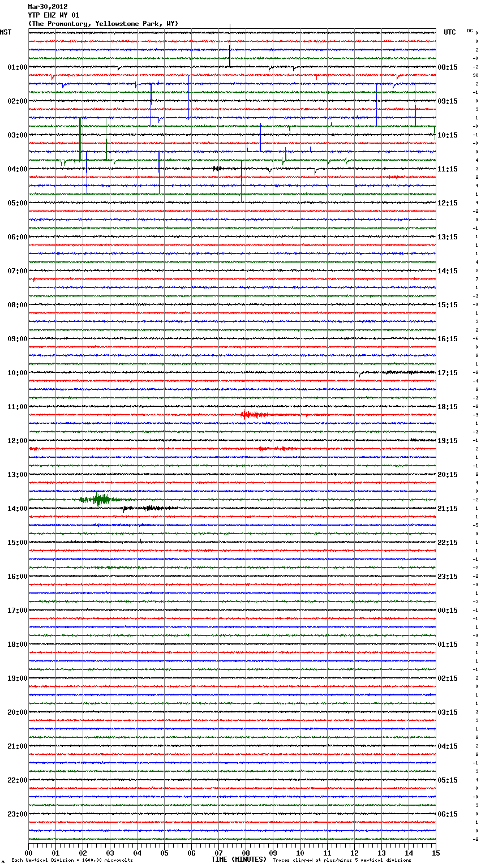Click the 18:00 MST time label

click(18, 644)
